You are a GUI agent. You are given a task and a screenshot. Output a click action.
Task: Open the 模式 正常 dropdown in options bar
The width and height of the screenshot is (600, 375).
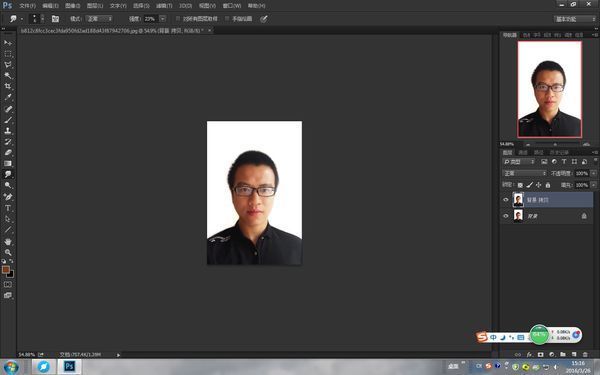[99, 19]
